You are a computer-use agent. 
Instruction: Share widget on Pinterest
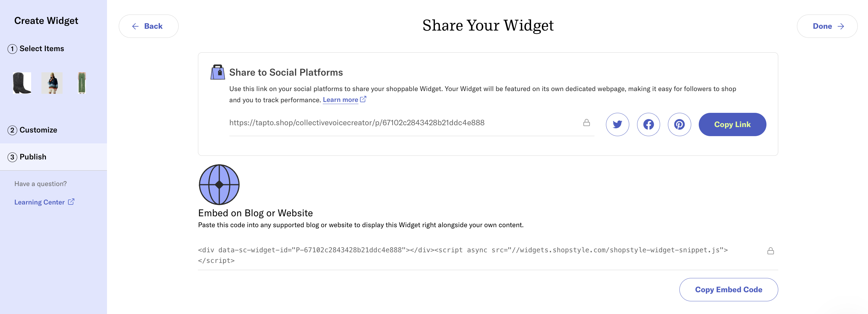pyautogui.click(x=679, y=124)
